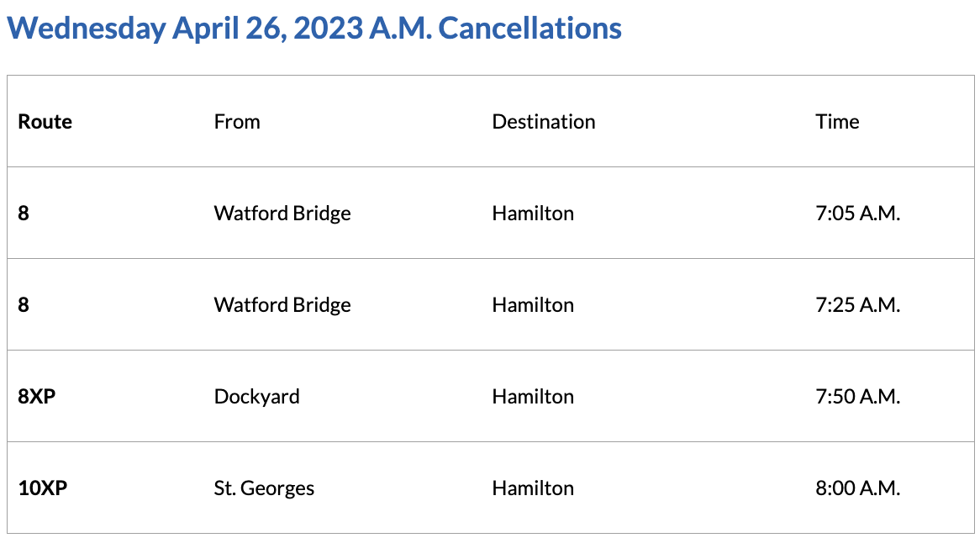Image resolution: width=980 pixels, height=538 pixels.
Task: Click Hamilton in the St. Georges row
Action: tap(533, 488)
